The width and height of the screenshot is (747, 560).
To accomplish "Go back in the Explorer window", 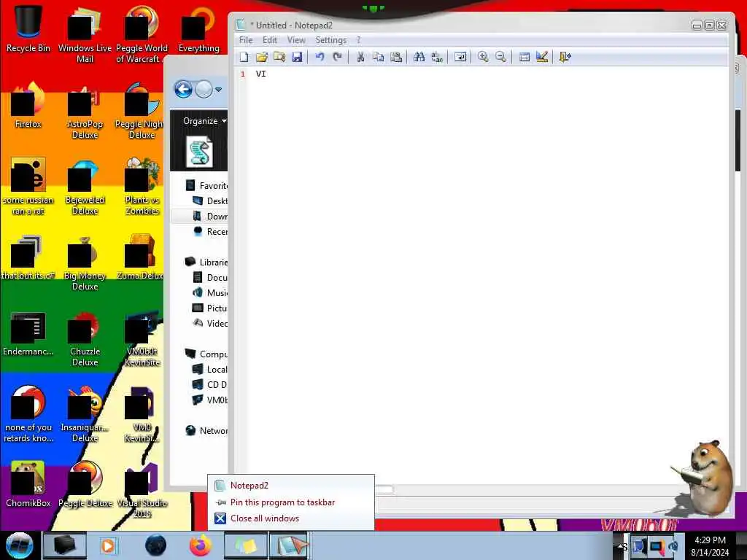I will pyautogui.click(x=183, y=90).
